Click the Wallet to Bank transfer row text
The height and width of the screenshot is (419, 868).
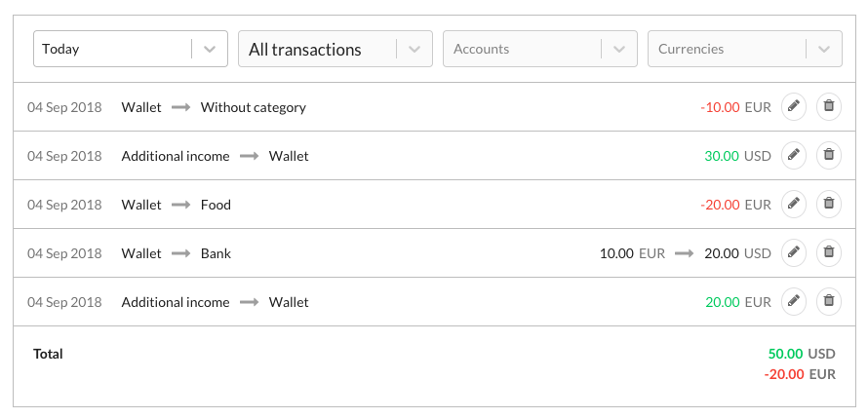[x=176, y=253]
